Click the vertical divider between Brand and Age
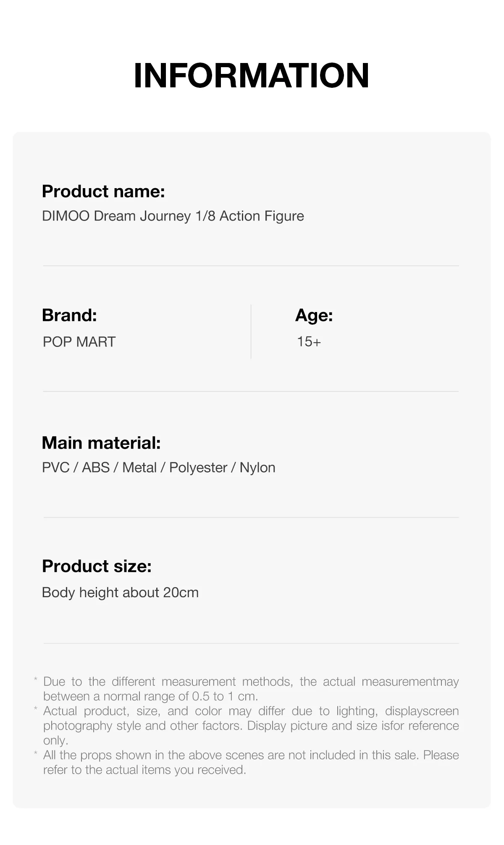This screenshot has height=845, width=504. coord(251,331)
